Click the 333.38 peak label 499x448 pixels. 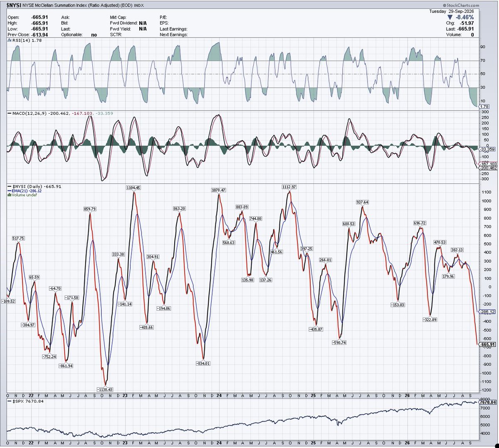pos(118,254)
